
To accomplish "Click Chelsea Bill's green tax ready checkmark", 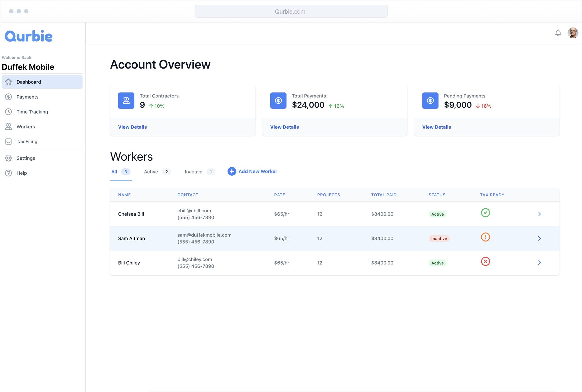I will 485,213.
